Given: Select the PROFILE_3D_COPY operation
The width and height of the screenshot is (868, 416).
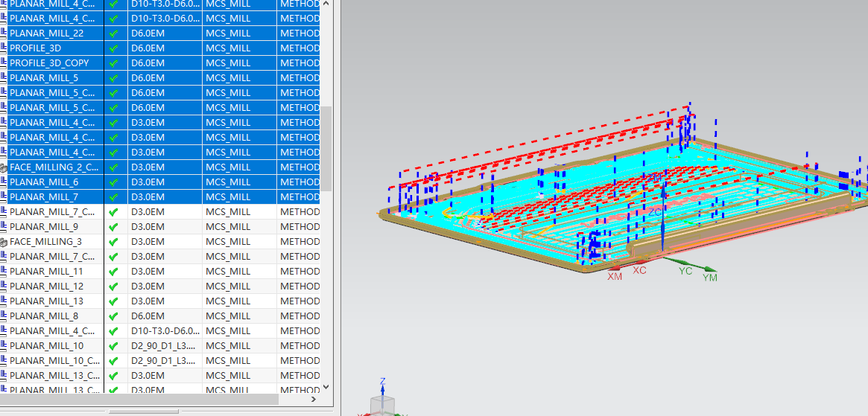Looking at the screenshot, I should [x=49, y=63].
